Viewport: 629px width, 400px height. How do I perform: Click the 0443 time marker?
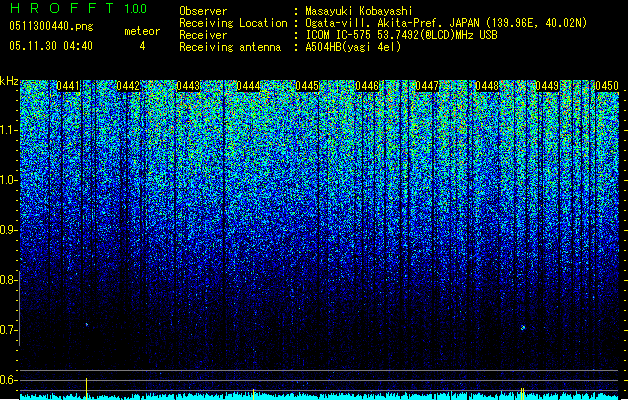tap(188, 86)
